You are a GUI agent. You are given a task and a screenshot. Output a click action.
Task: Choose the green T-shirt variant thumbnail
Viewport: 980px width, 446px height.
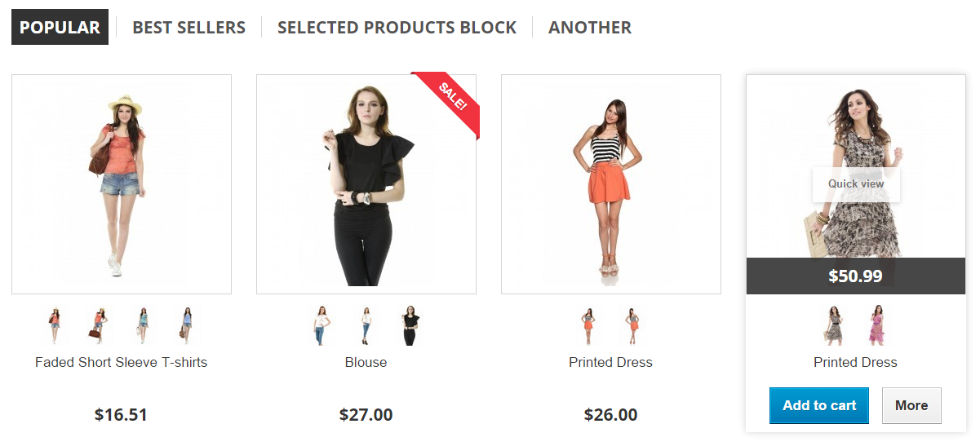coord(144,325)
